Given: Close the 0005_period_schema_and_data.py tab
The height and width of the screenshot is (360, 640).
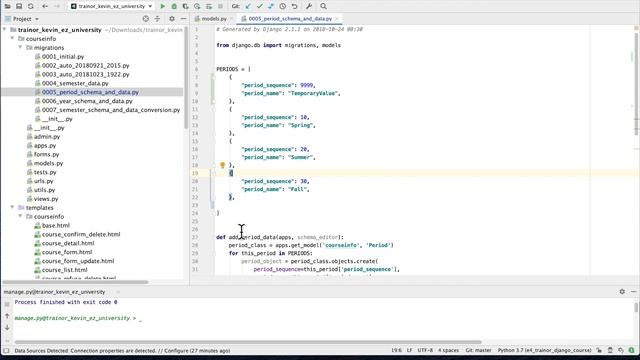Looking at the screenshot, I should [337, 19].
